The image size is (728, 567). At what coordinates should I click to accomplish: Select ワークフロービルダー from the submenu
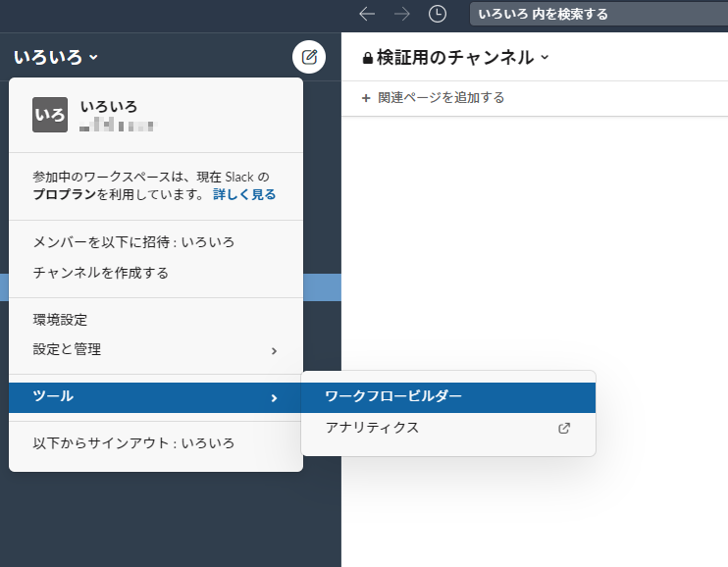tap(448, 397)
